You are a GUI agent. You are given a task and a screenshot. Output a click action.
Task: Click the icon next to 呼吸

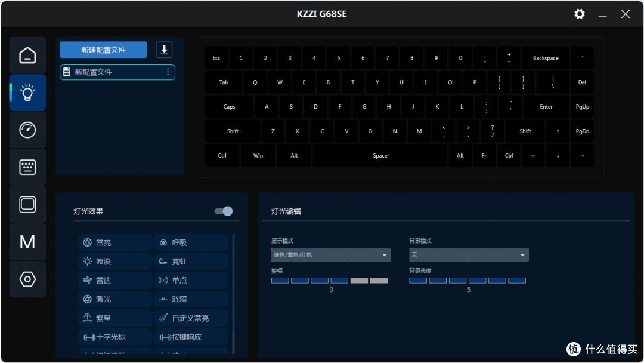[x=163, y=242]
